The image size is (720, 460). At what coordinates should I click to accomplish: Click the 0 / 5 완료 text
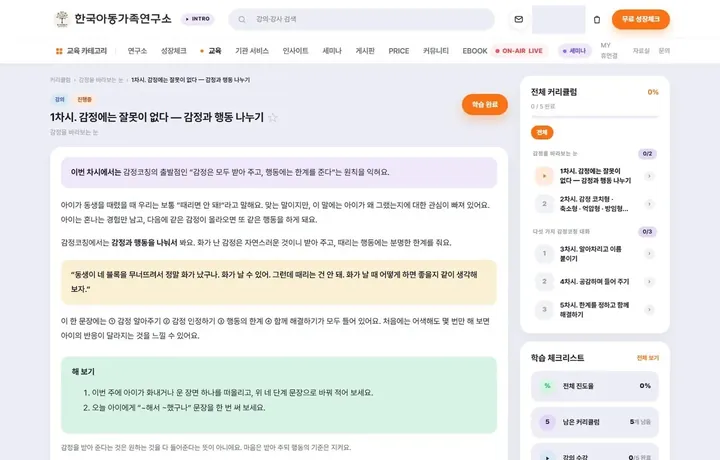pos(543,107)
